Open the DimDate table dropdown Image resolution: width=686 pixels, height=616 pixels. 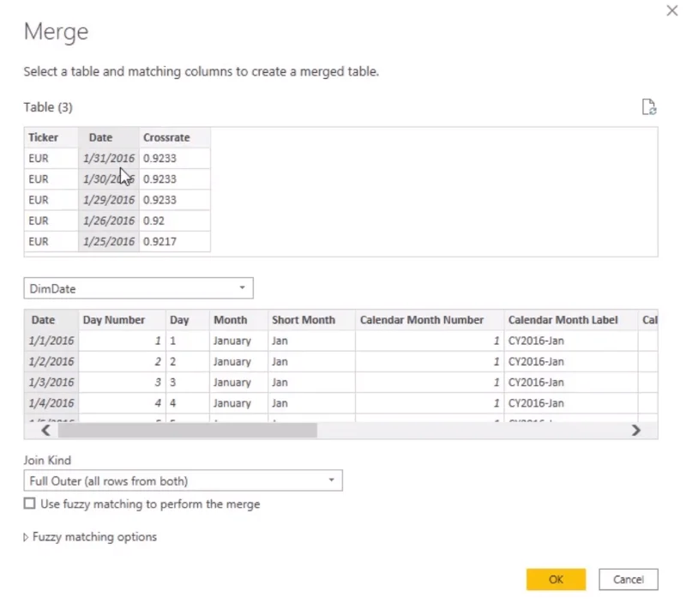pyautogui.click(x=138, y=288)
